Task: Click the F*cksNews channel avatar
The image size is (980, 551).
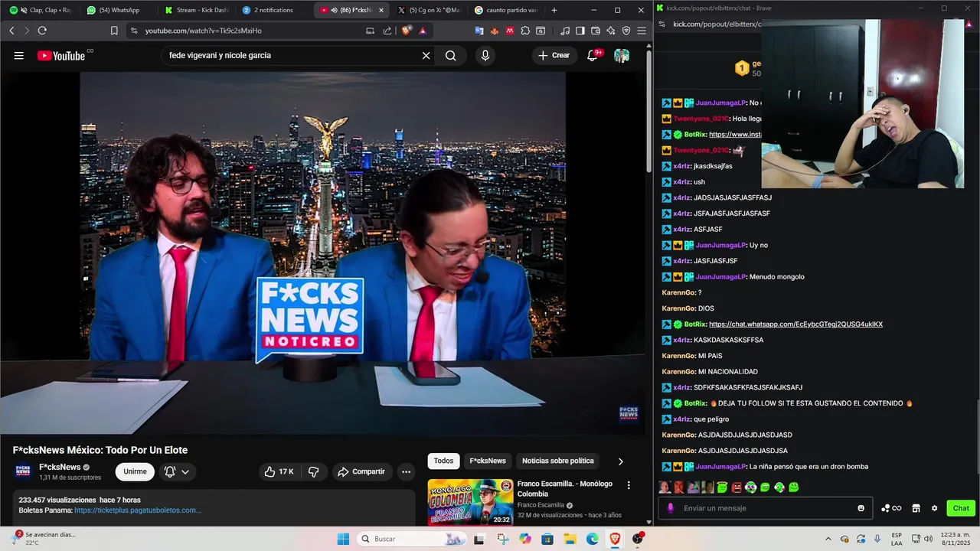Action: [23, 471]
